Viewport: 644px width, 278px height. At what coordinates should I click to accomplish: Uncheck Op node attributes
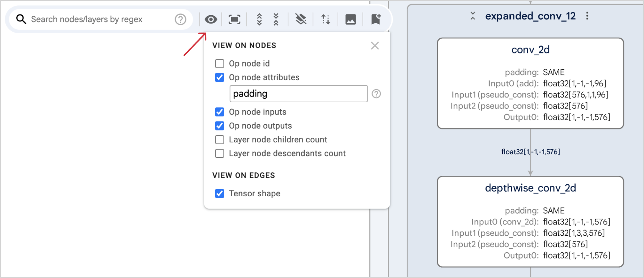pos(220,77)
